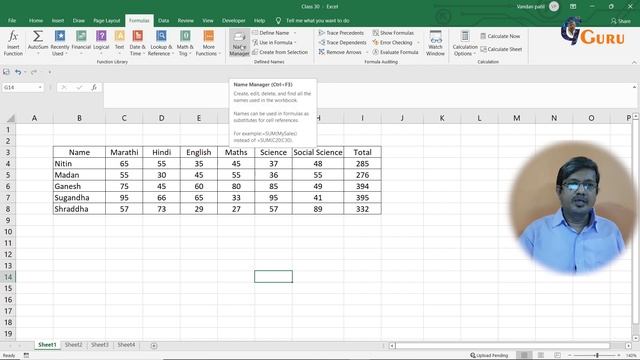
Task: Click the Name Box field
Action: tap(19, 87)
